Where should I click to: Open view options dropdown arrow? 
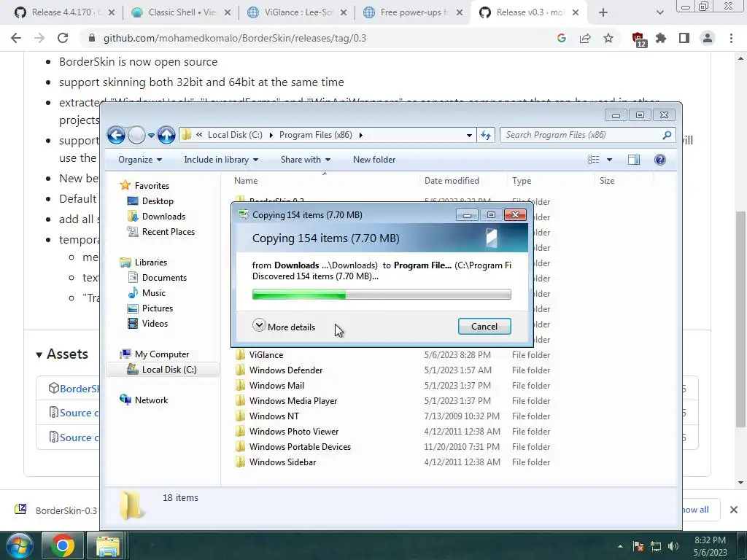(x=609, y=160)
